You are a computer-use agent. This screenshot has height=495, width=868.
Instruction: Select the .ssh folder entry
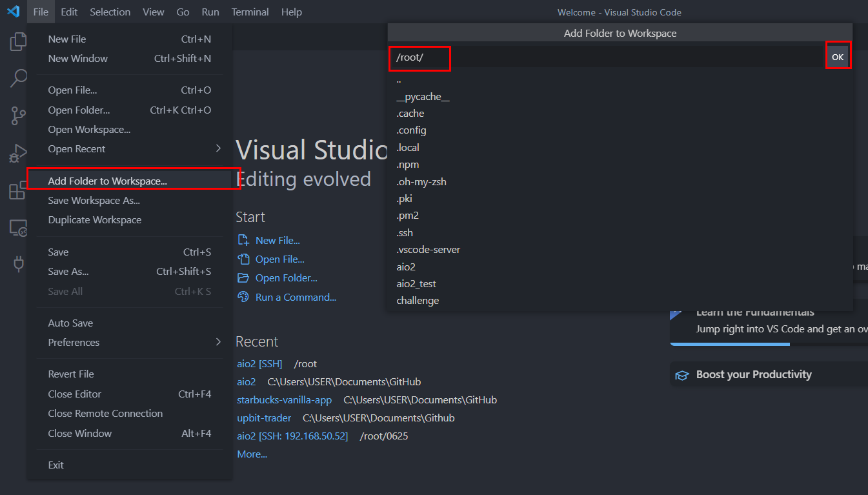coord(620,232)
